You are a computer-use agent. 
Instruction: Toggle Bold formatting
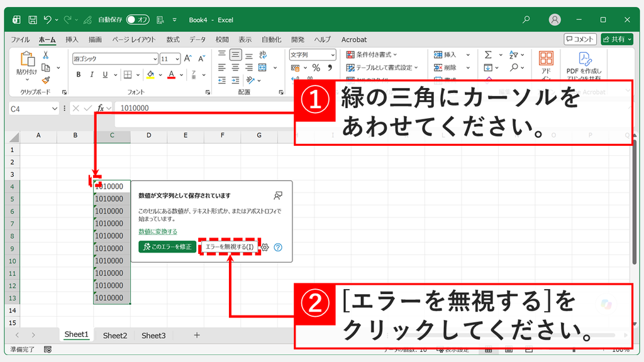79,74
